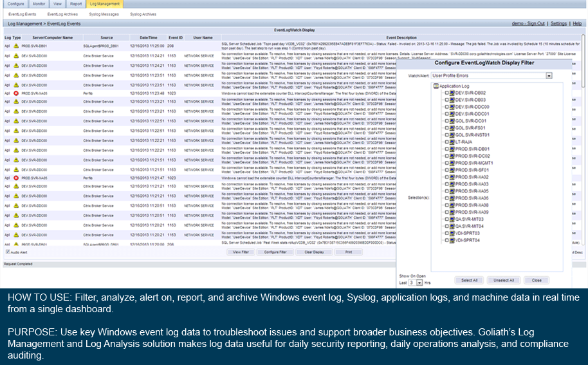Click computer icon beside DEV.SVR-DDC00 in filter tree
The image size is (588, 365).
click(x=452, y=107)
